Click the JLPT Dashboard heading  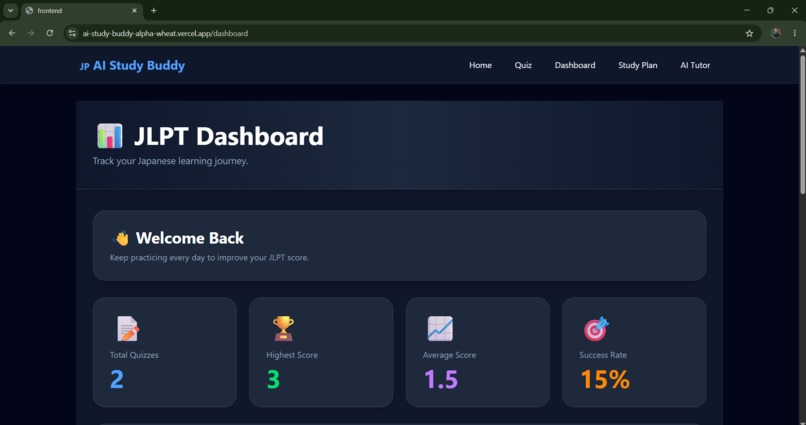point(229,136)
